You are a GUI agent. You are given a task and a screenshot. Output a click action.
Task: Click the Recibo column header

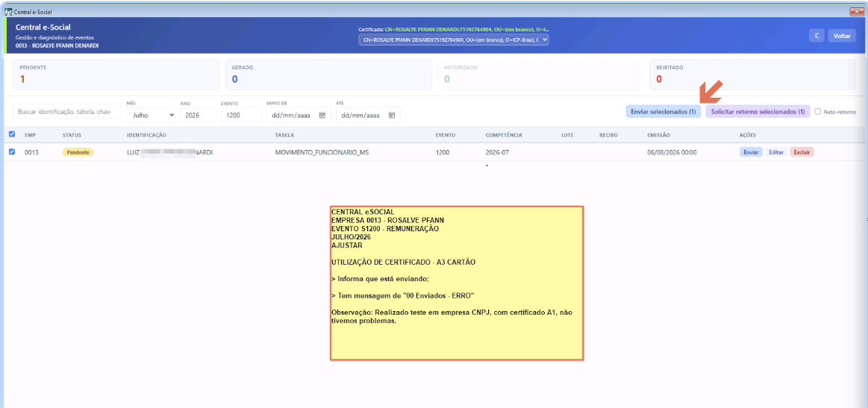[608, 135]
